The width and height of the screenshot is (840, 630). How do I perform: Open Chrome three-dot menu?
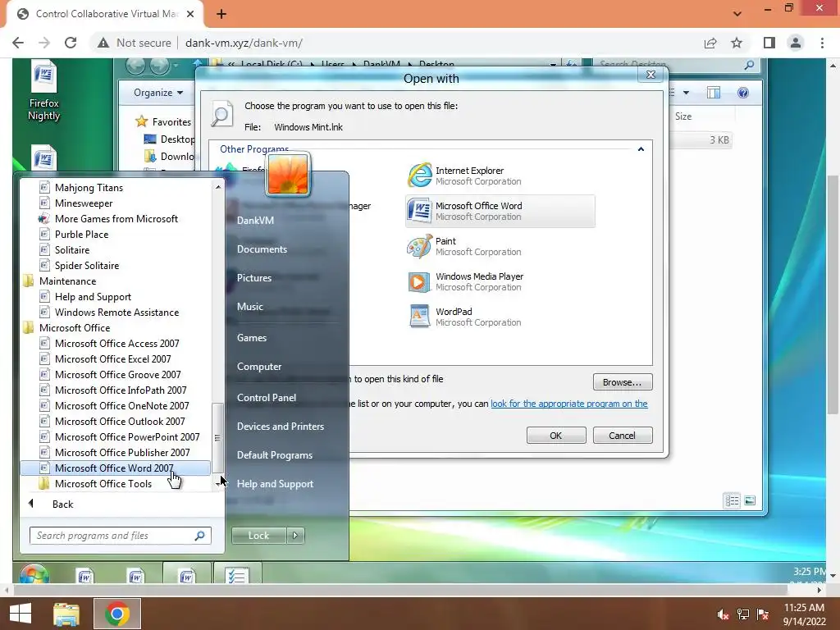(822, 43)
